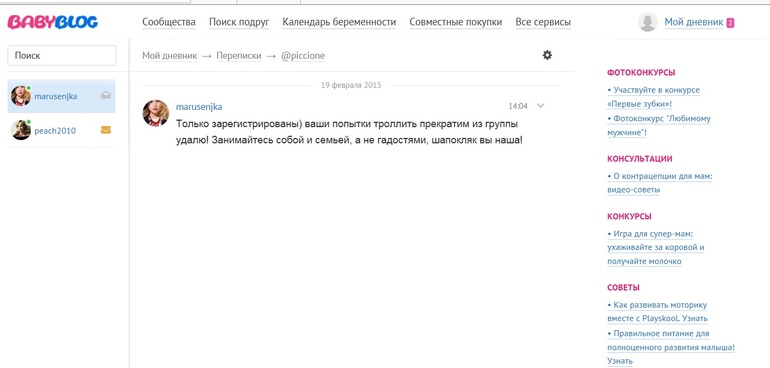
Task: Open Как развивать моторику Playskool link
Action: pos(657,311)
